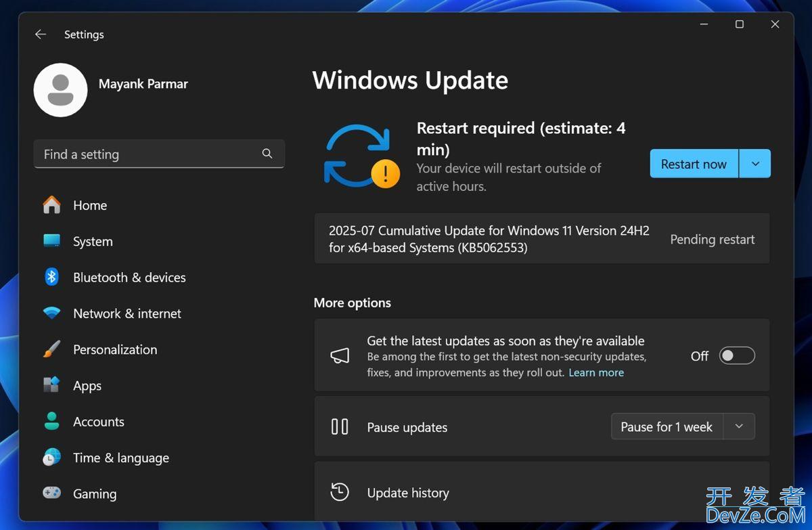Click the Home house icon
This screenshot has height=530, width=812.
click(x=51, y=205)
